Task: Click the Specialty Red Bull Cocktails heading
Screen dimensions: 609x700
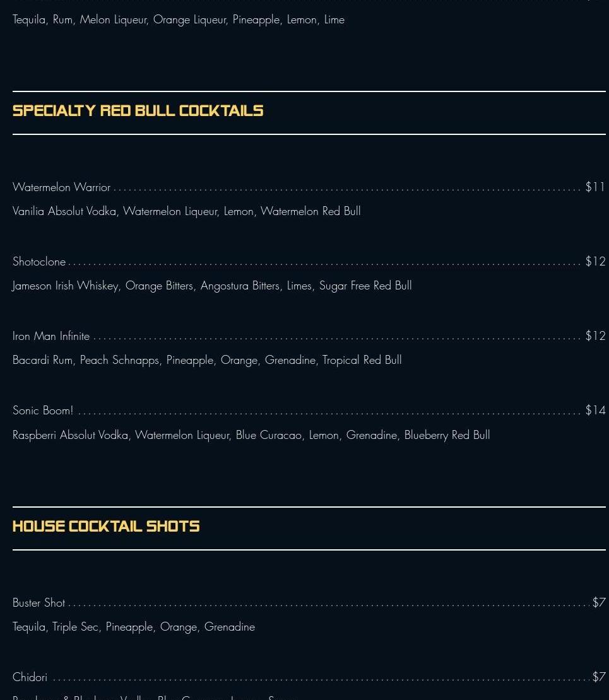Action: tap(138, 111)
